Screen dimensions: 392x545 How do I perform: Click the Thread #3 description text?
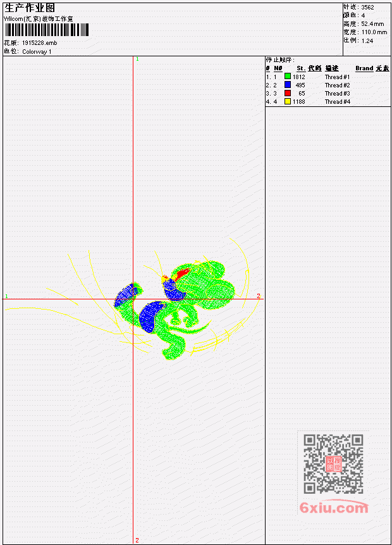[338, 94]
